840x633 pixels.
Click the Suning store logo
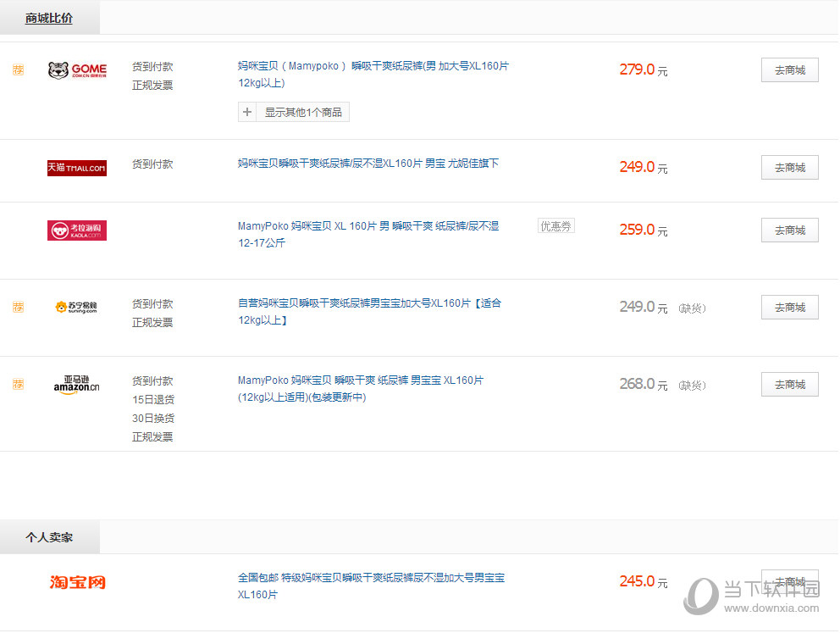[77, 307]
